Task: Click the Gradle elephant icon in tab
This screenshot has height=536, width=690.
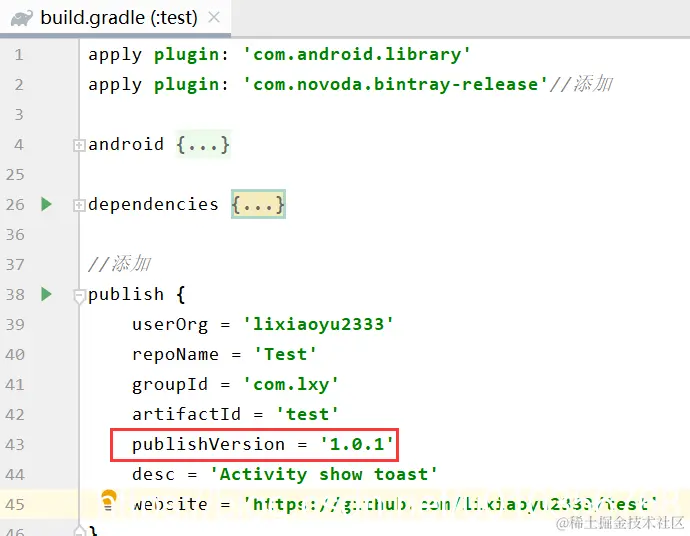Action: click(x=22, y=19)
